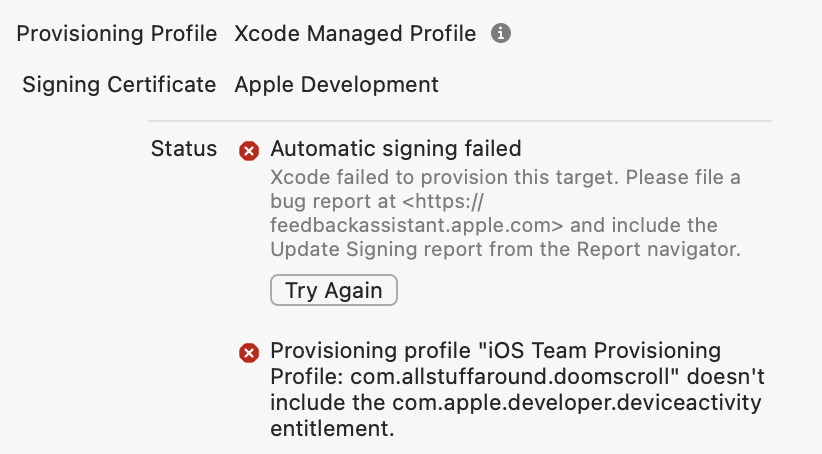The image size is (822, 454).
Task: Click the com.allstuffaround.doomscroll bundle identifier text
Action: tap(511, 376)
